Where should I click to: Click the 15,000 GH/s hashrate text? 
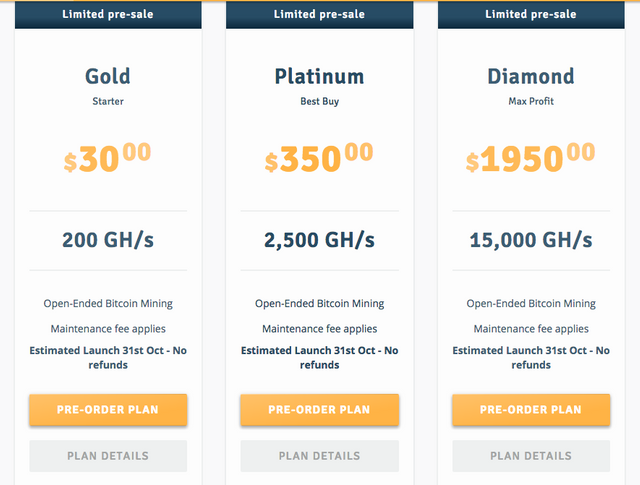point(530,240)
